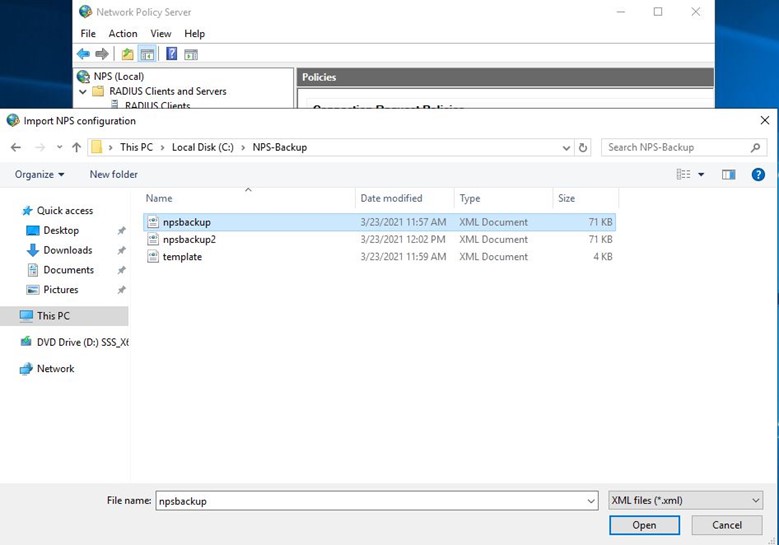Image resolution: width=779 pixels, height=545 pixels.
Task: Click the Cancel button
Action: point(727,525)
